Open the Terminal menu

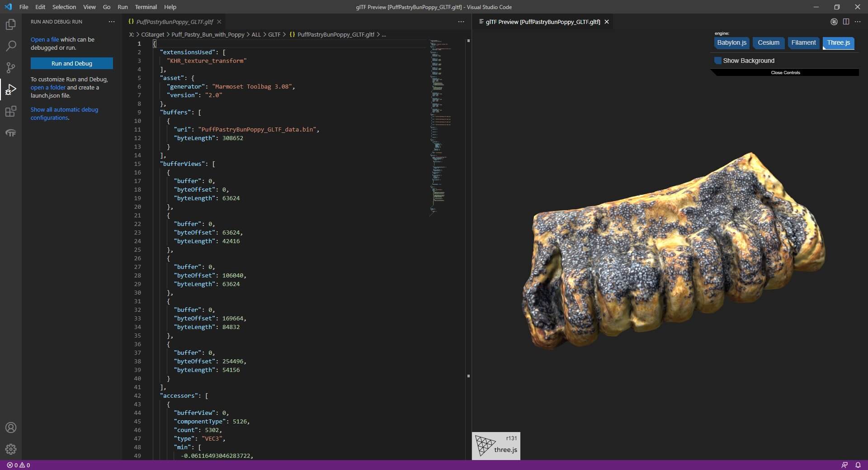(x=146, y=7)
